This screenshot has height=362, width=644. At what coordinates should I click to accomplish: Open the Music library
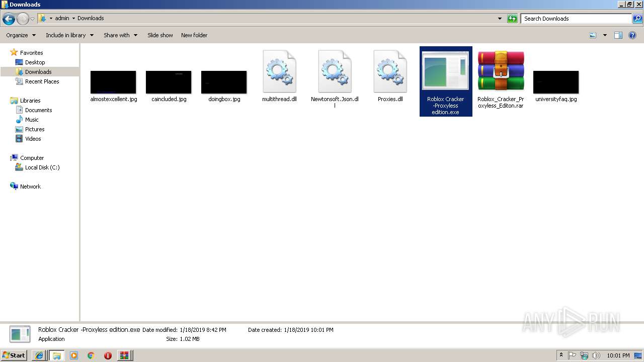click(x=32, y=120)
